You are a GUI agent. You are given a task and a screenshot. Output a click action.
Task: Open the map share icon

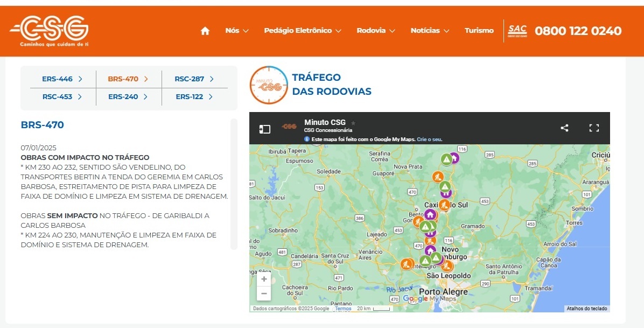564,128
